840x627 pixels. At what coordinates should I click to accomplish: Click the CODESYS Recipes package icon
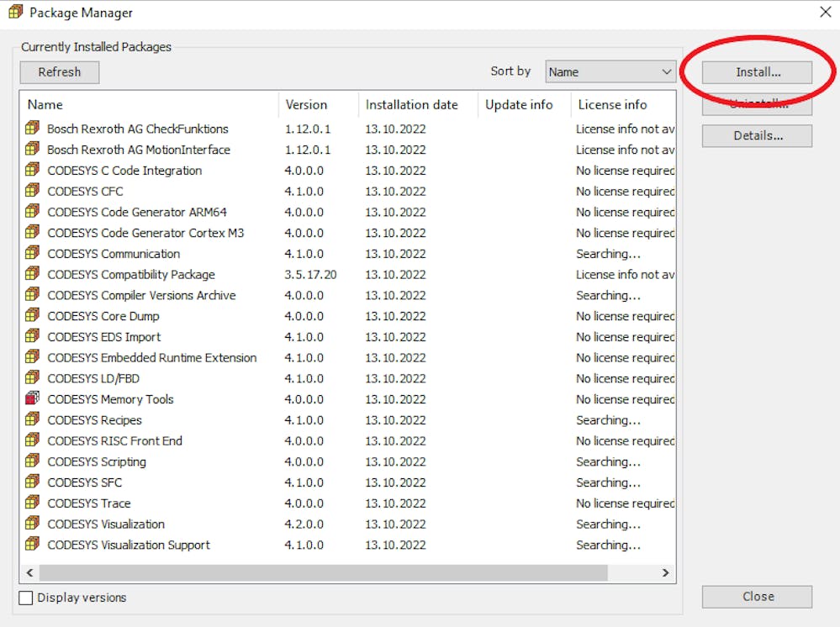tap(32, 419)
